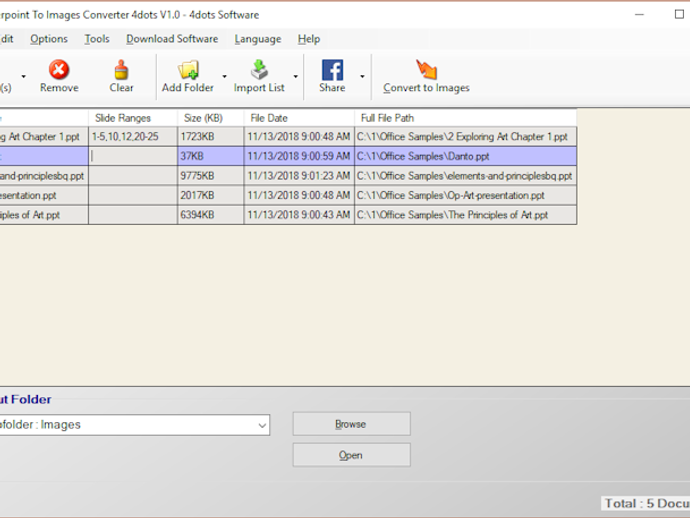690x518 pixels.
Task: Expand the Add Folder dropdown arrow
Action: coord(224,77)
